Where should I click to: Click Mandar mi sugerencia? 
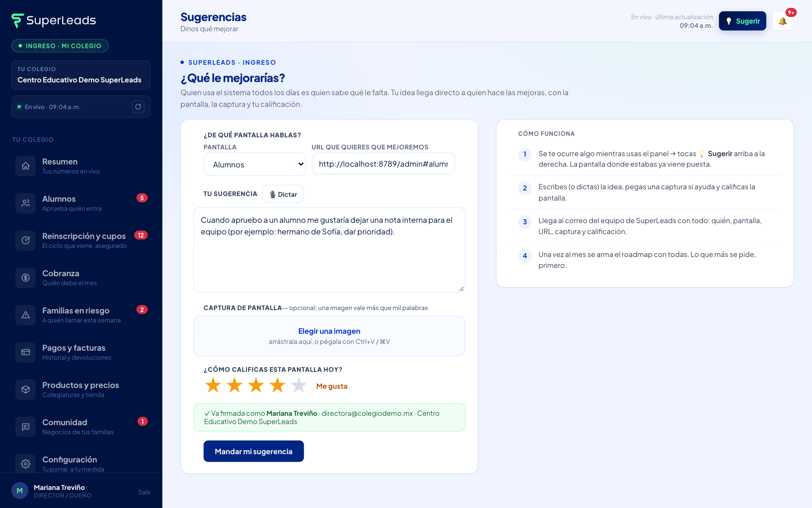(254, 451)
